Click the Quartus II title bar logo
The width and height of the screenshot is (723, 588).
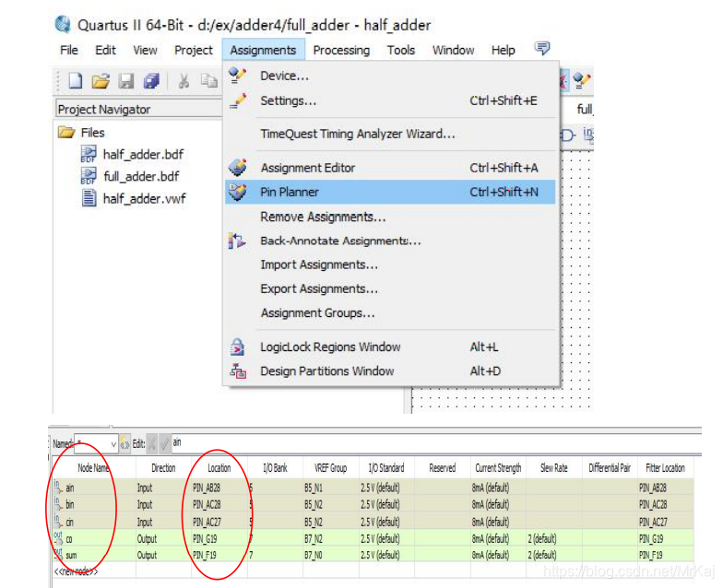(x=63, y=24)
